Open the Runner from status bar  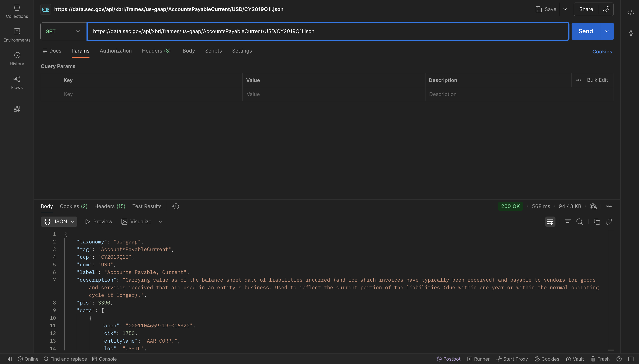(479, 359)
